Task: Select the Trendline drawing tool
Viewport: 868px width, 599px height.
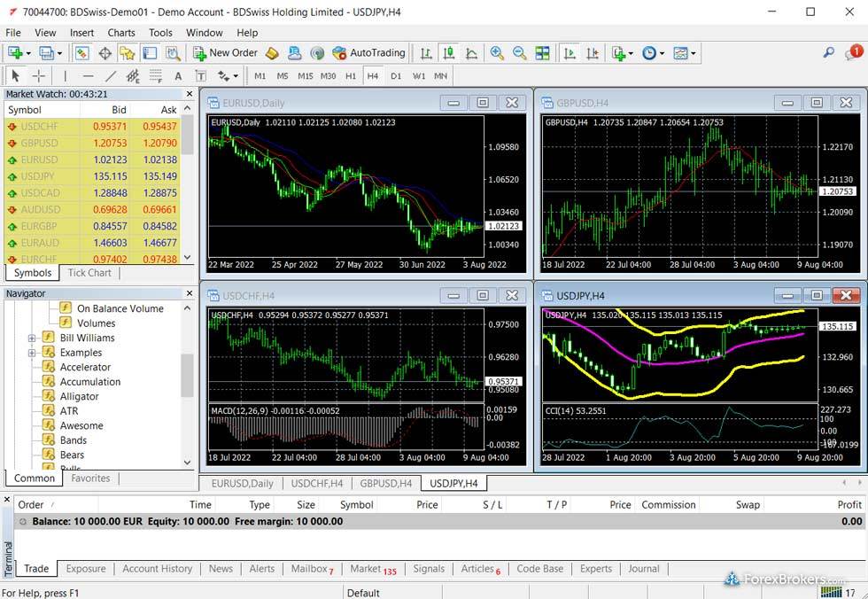Action: 110,76
